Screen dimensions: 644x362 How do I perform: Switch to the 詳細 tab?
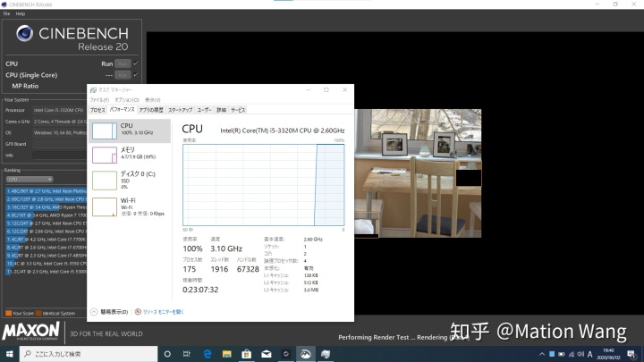[222, 110]
